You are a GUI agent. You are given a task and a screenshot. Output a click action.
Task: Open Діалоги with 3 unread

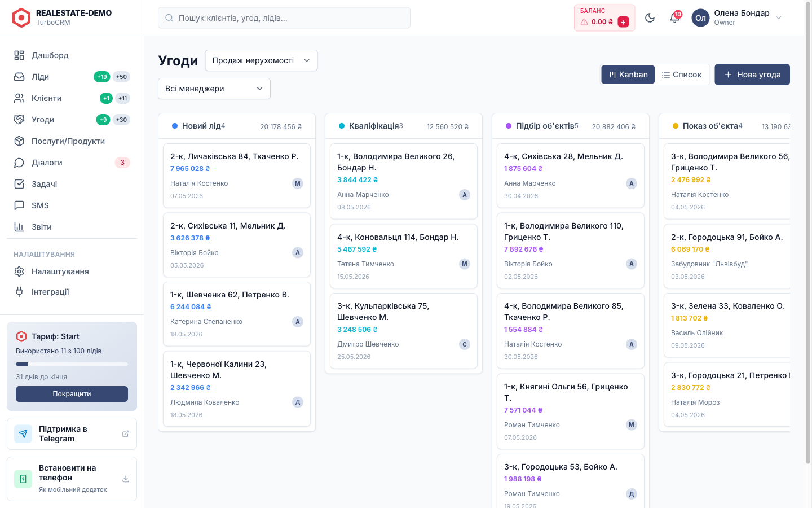[x=72, y=163]
